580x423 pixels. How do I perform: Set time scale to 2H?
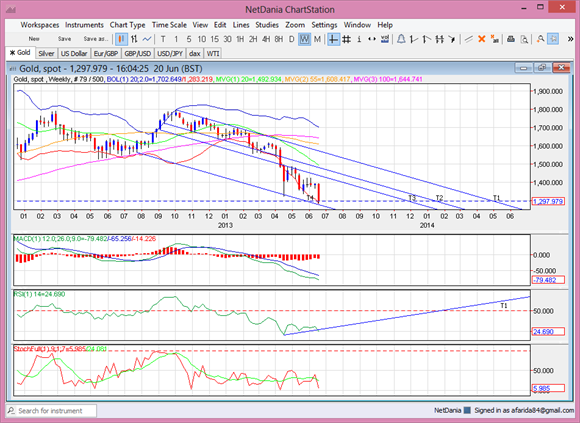253,39
